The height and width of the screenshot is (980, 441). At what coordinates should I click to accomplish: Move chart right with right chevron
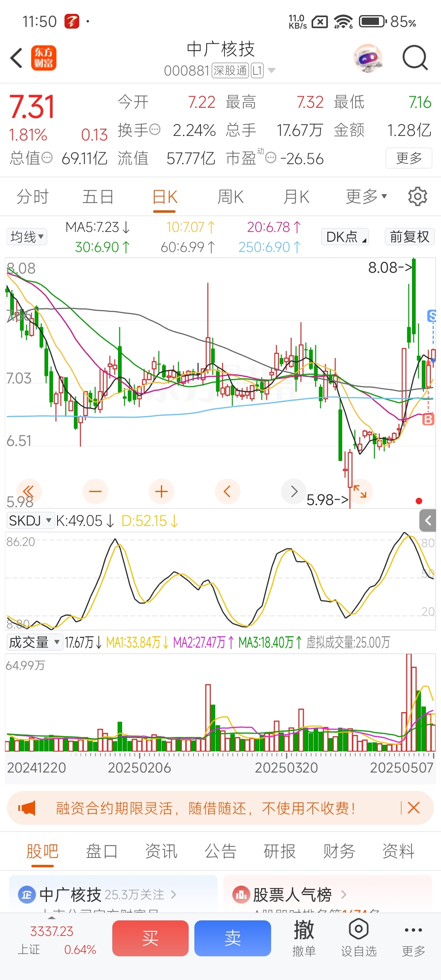tap(294, 491)
